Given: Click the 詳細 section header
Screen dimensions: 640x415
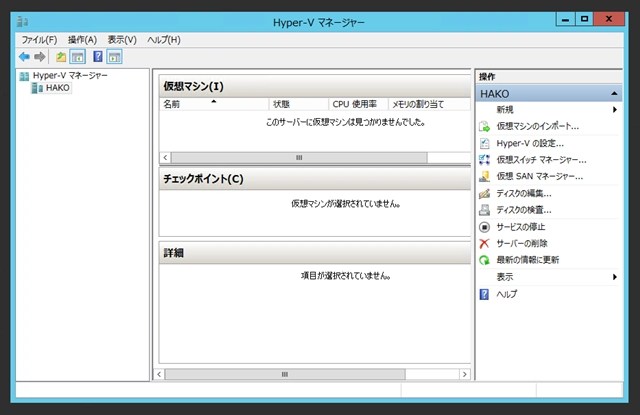Looking at the screenshot, I should [315, 253].
